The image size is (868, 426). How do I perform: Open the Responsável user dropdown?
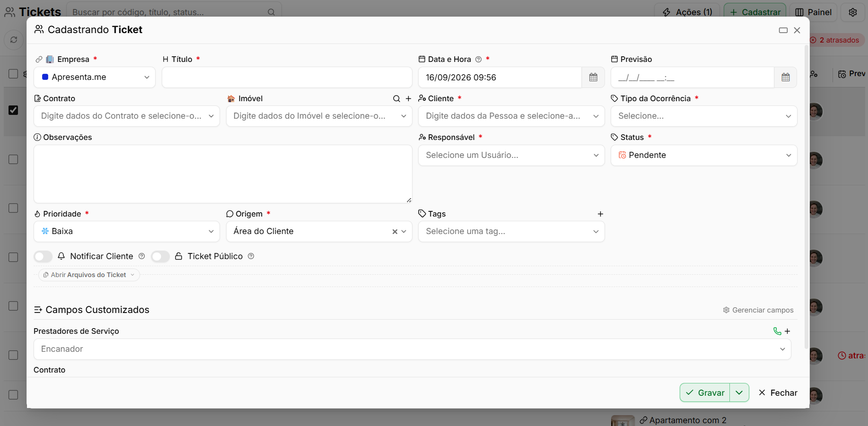[x=511, y=156]
